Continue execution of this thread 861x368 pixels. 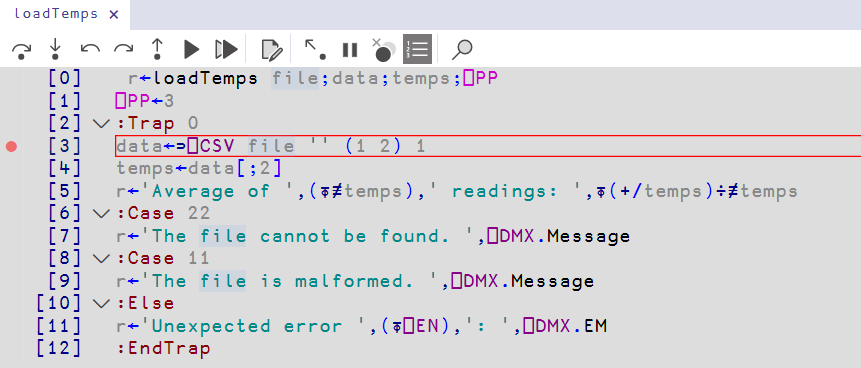click(x=191, y=49)
